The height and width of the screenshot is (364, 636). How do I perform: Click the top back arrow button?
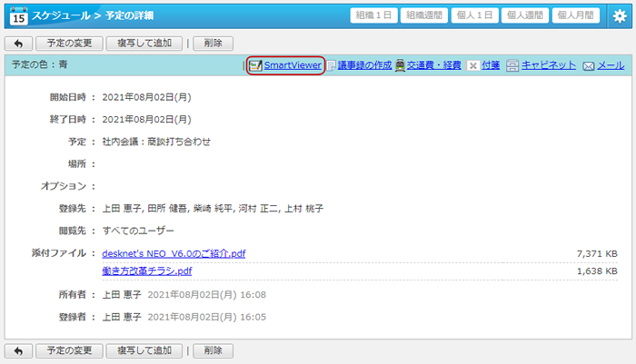point(19,44)
